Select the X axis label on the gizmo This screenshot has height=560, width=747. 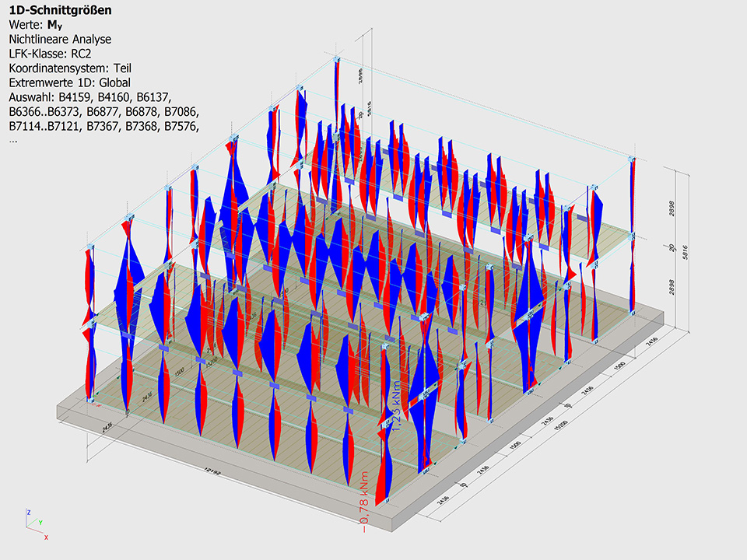46,537
